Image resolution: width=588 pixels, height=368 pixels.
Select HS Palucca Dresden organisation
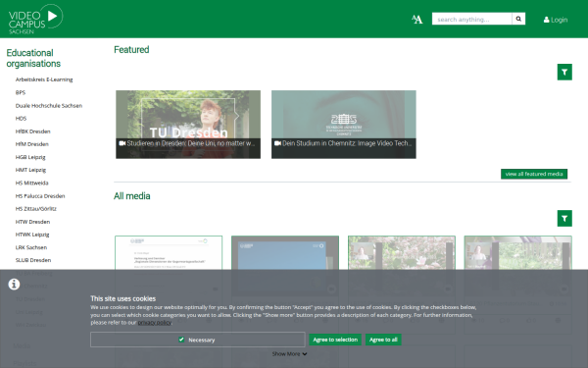click(40, 196)
